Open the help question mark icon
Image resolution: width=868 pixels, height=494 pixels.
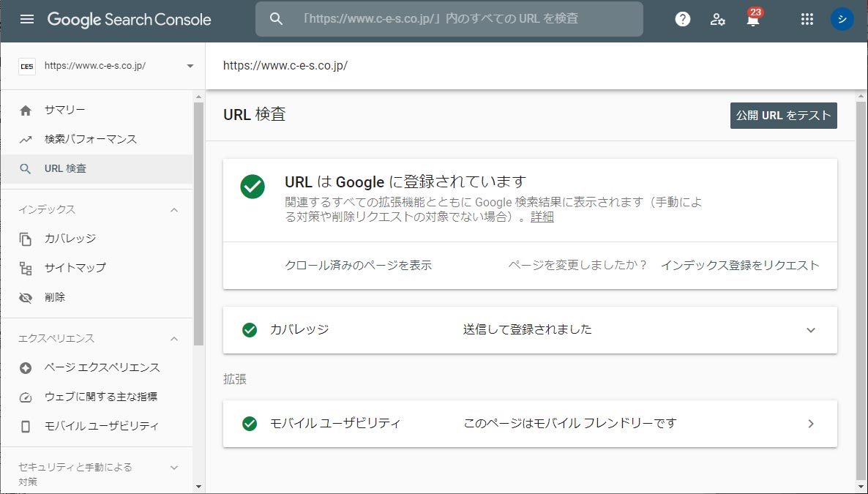(683, 19)
